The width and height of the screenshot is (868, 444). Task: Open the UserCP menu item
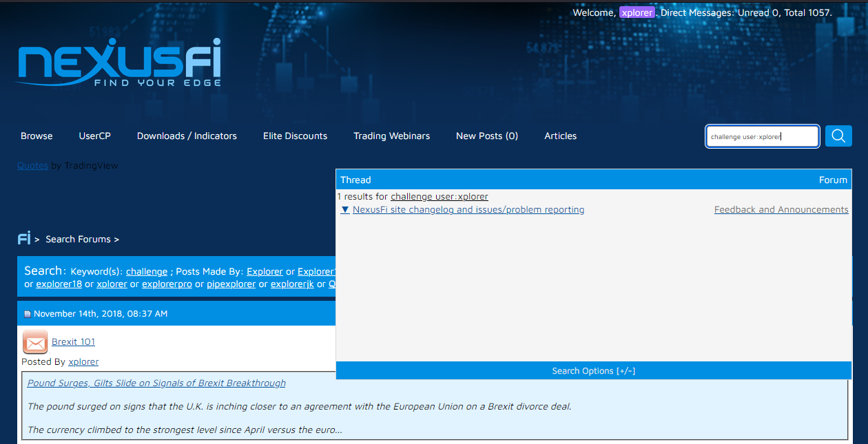coord(94,136)
